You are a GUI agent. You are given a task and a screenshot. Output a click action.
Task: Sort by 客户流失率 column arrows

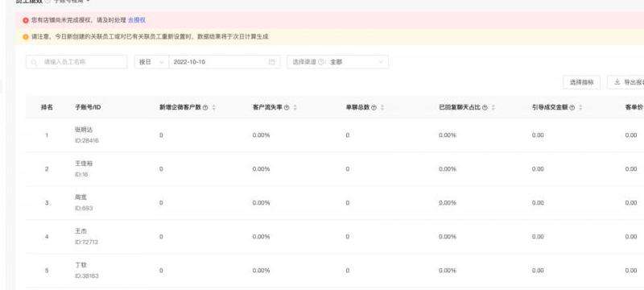pyautogui.click(x=295, y=108)
